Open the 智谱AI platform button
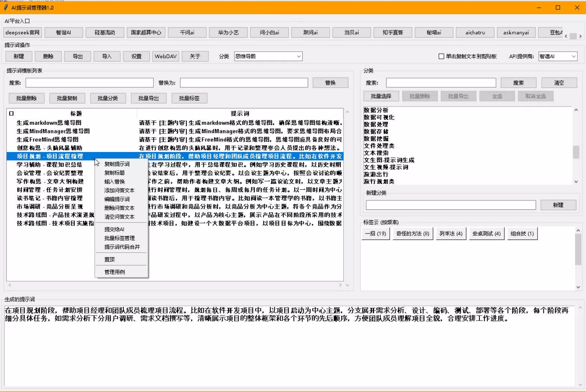The height and width of the screenshot is (392, 586). point(63,32)
